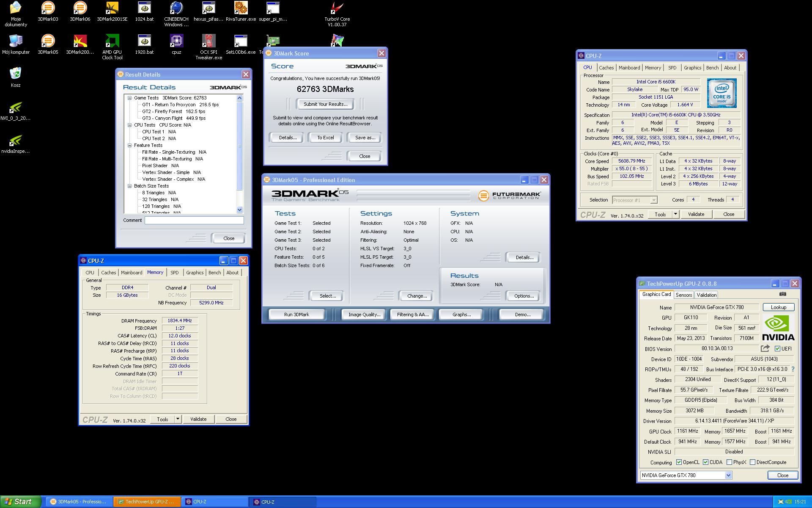Click the Save as button in Score
The image size is (812, 508).
[365, 138]
